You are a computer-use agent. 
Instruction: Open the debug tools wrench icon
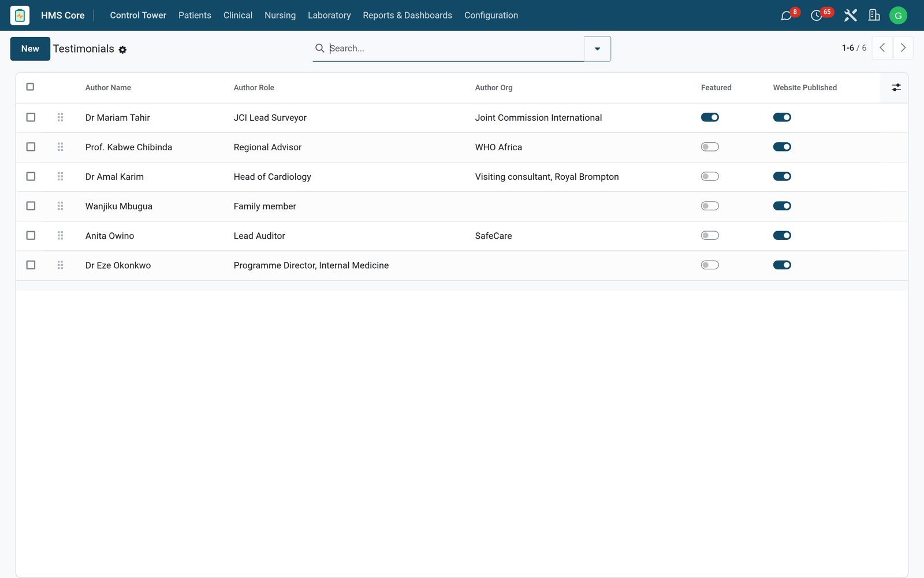point(850,16)
